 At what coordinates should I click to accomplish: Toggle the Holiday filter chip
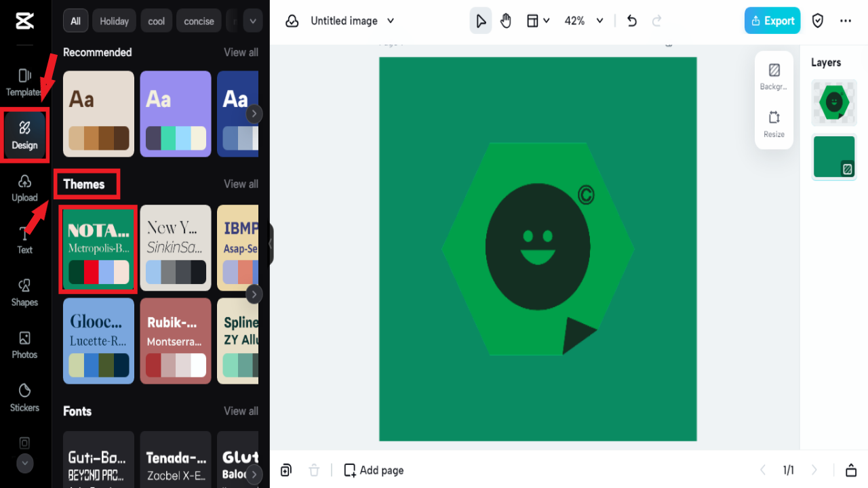tap(113, 20)
